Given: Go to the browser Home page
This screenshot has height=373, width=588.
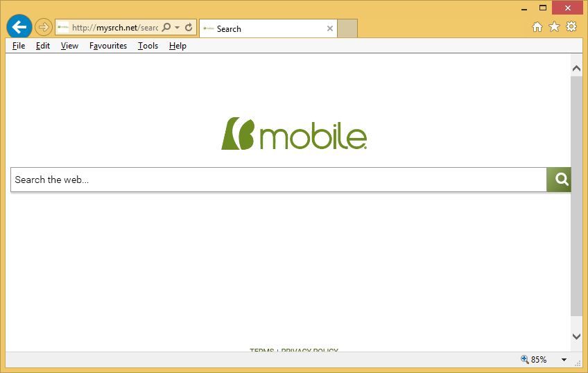Looking at the screenshot, I should [537, 27].
